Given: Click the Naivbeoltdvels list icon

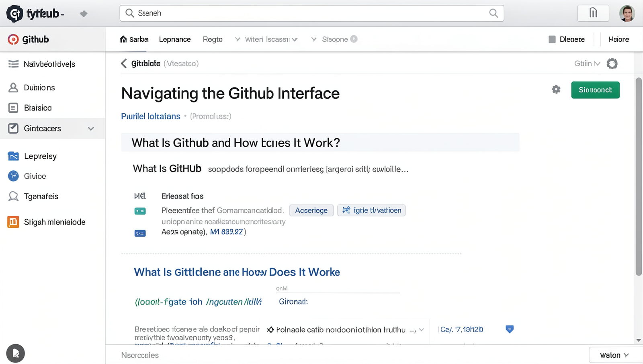Looking at the screenshot, I should (x=13, y=64).
